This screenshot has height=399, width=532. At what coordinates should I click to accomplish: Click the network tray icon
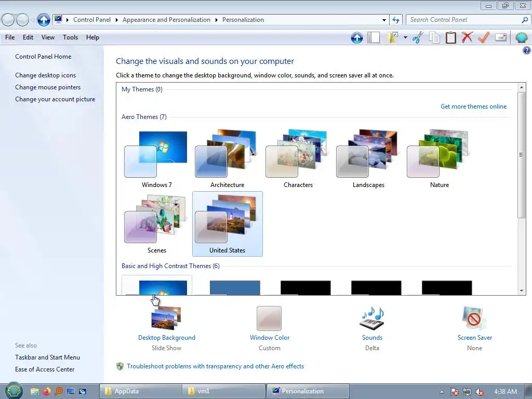(x=467, y=392)
